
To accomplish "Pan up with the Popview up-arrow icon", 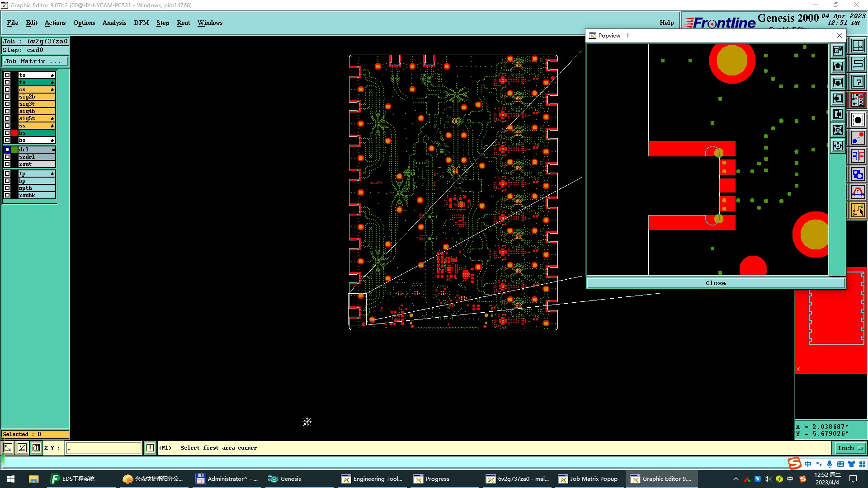I will (838, 67).
